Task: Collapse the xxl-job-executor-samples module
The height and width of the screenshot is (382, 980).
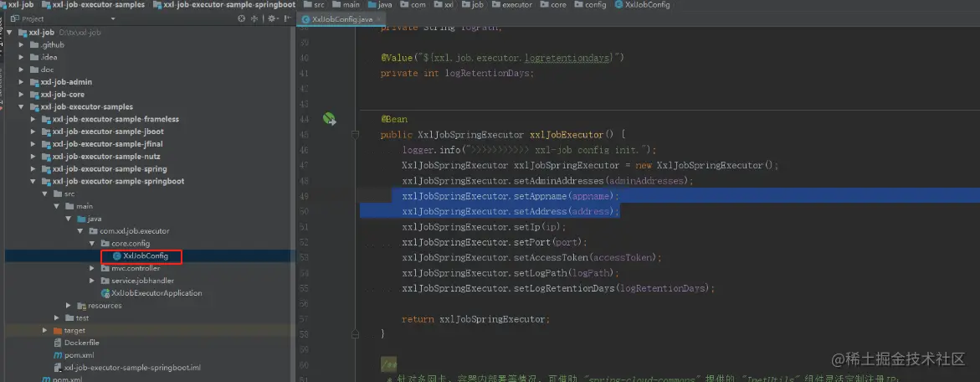Action: click(x=22, y=107)
